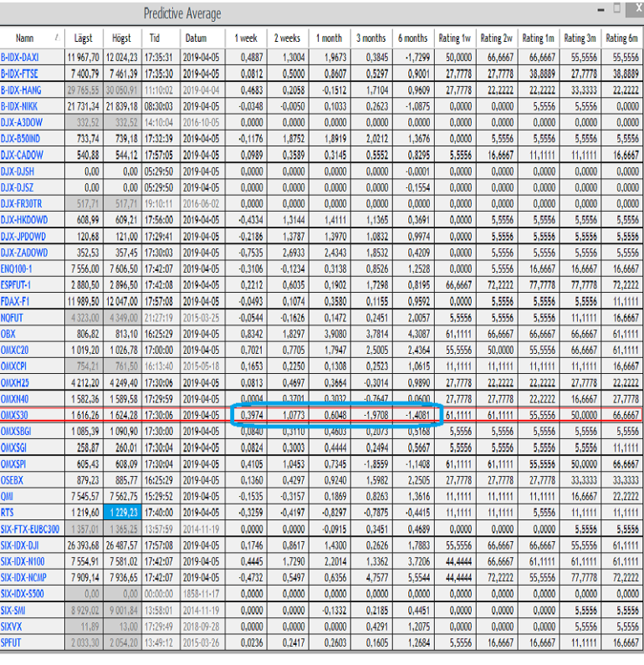
Task: Select the DJX-ZADOWD row name
Action: [24, 253]
